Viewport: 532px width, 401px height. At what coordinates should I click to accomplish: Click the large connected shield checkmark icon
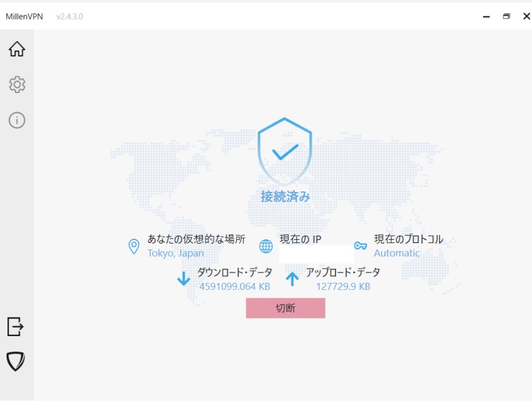pyautogui.click(x=285, y=151)
